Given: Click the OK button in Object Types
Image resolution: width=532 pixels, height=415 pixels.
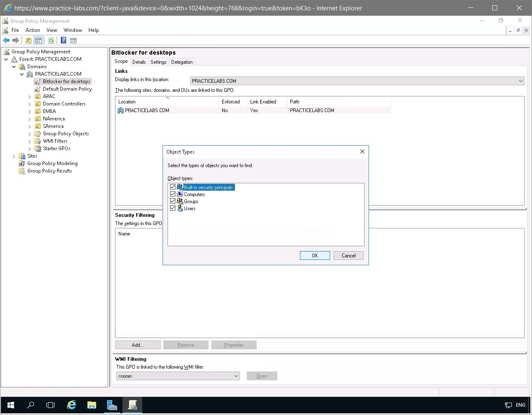Looking at the screenshot, I should click(x=314, y=255).
